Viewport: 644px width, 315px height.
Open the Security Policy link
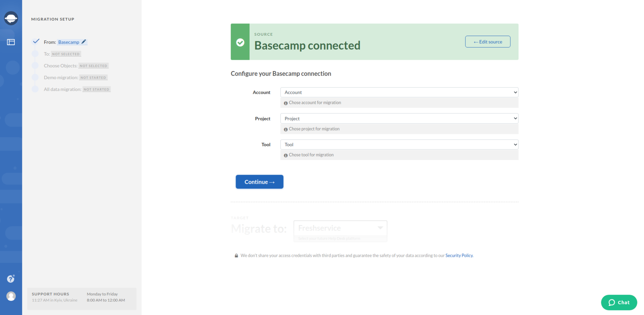(x=459, y=256)
